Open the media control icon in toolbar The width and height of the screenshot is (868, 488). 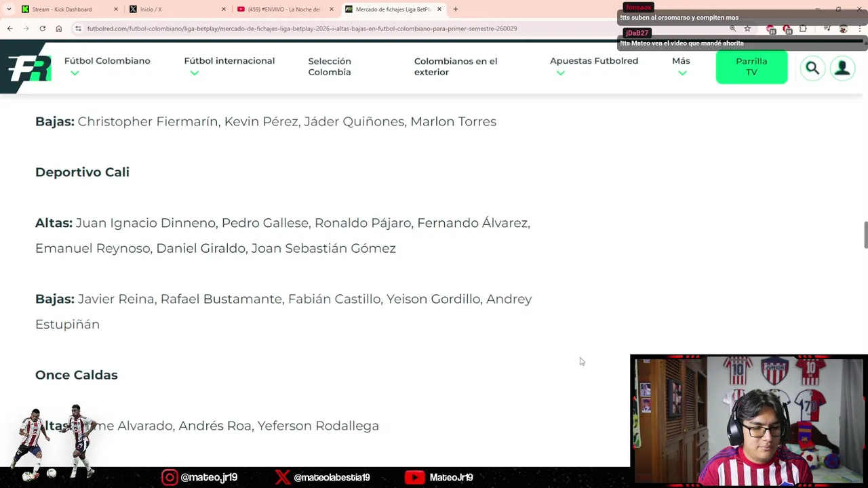coord(827,28)
